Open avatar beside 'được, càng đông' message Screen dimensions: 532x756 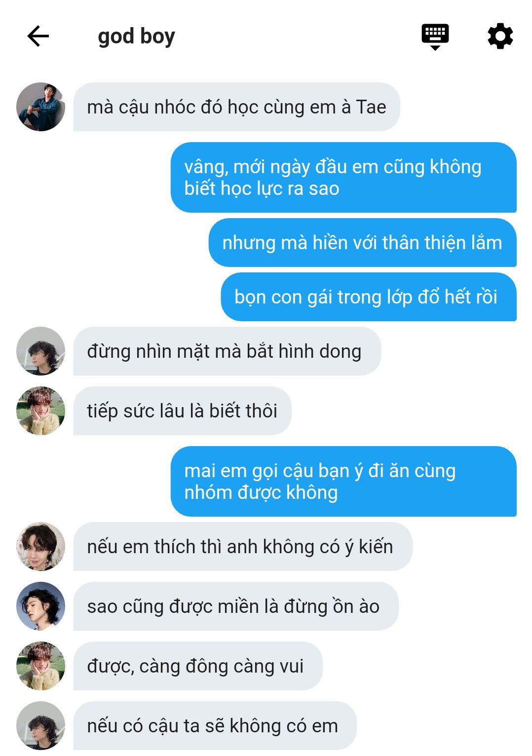click(40, 666)
